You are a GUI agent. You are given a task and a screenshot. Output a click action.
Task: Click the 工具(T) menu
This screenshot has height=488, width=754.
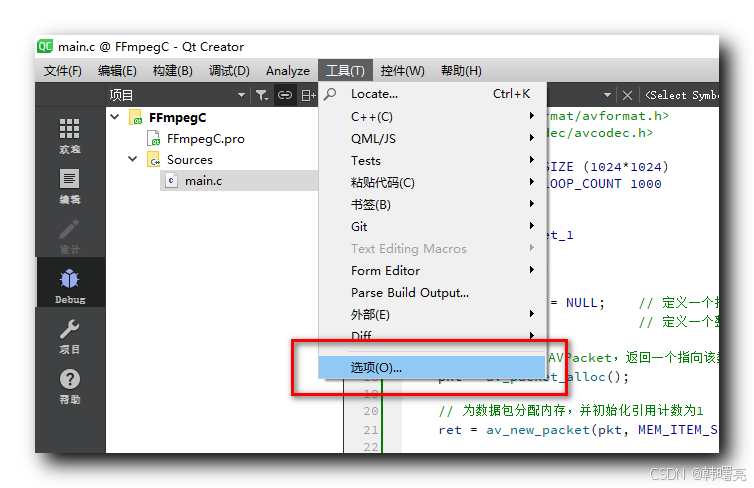tap(345, 71)
